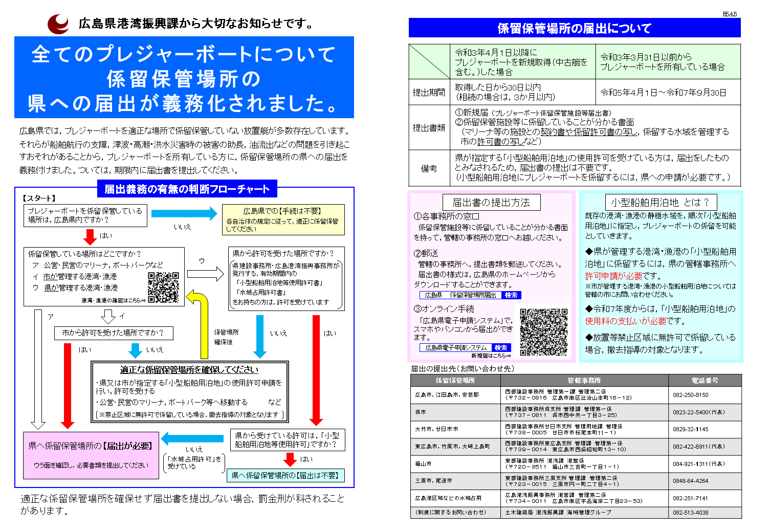Click option イ 市が管理する港湾・漁港
Viewport: 769px width, 532px height.
click(x=75, y=276)
